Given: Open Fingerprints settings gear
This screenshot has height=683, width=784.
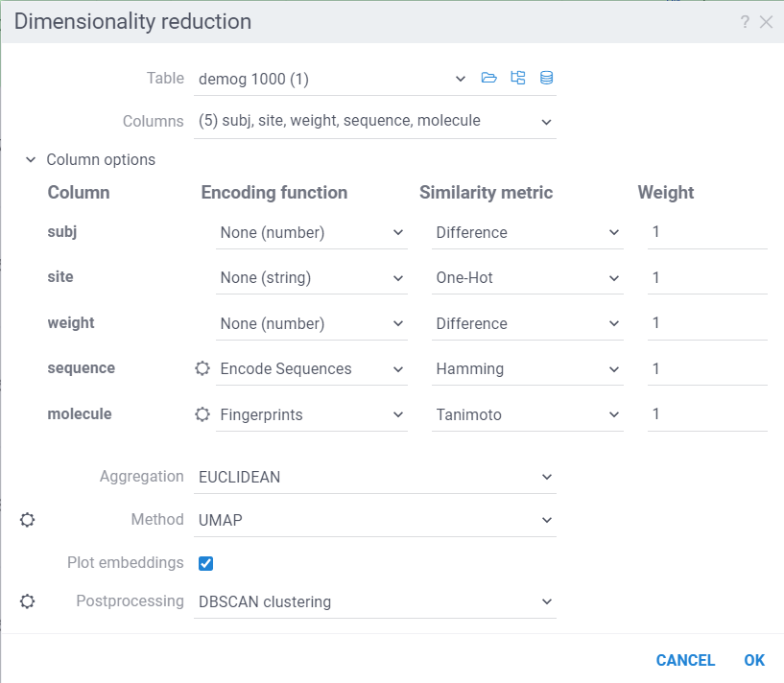Looking at the screenshot, I should 202,413.
